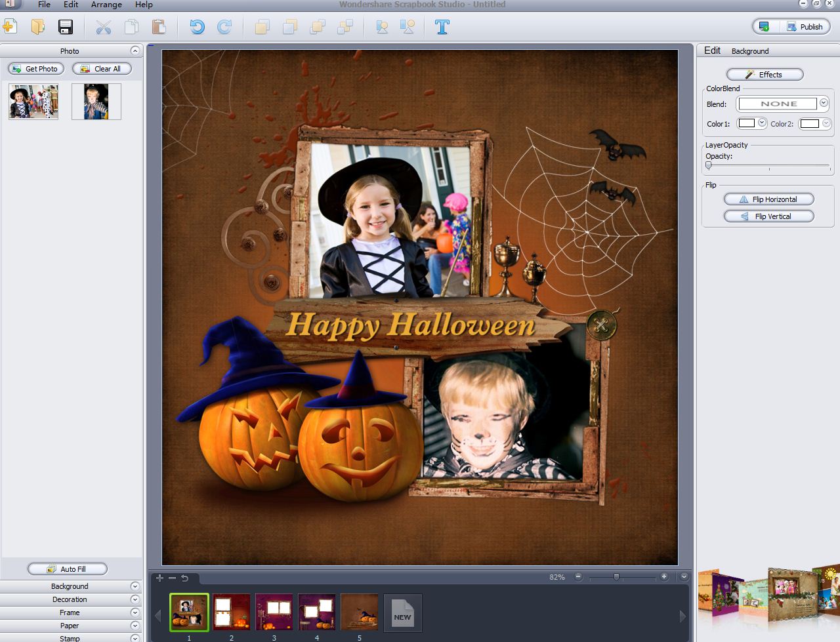840x642 pixels.
Task: Select page 2 thumbnail
Action: [231, 612]
